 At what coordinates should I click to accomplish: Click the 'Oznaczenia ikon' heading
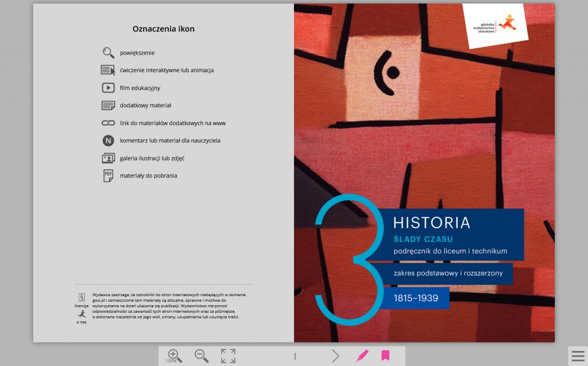pos(164,29)
